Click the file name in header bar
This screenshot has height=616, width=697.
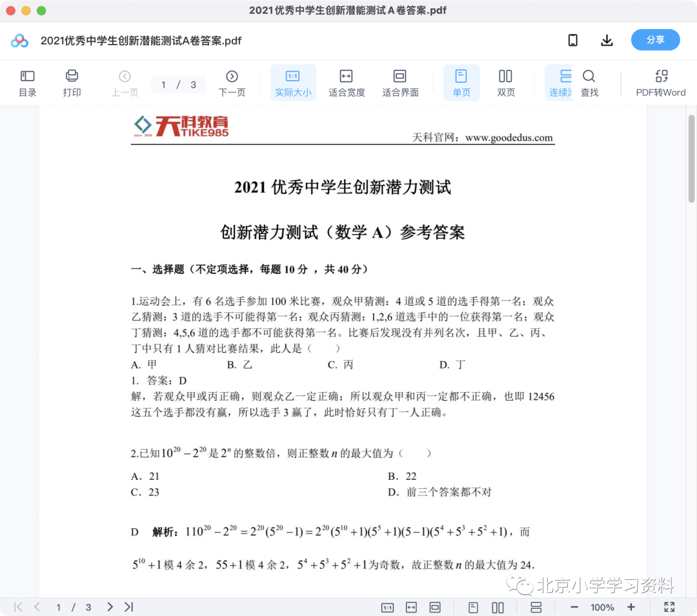tap(141, 41)
